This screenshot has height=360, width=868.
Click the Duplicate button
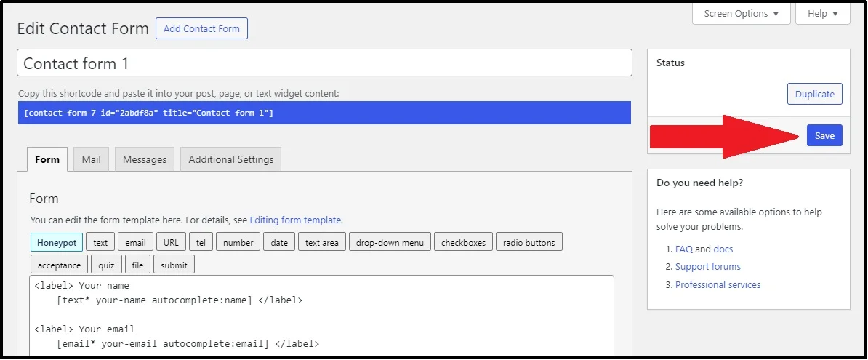pyautogui.click(x=814, y=94)
